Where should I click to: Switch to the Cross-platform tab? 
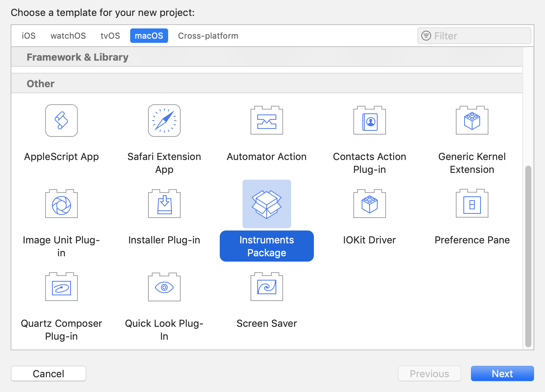tap(208, 36)
